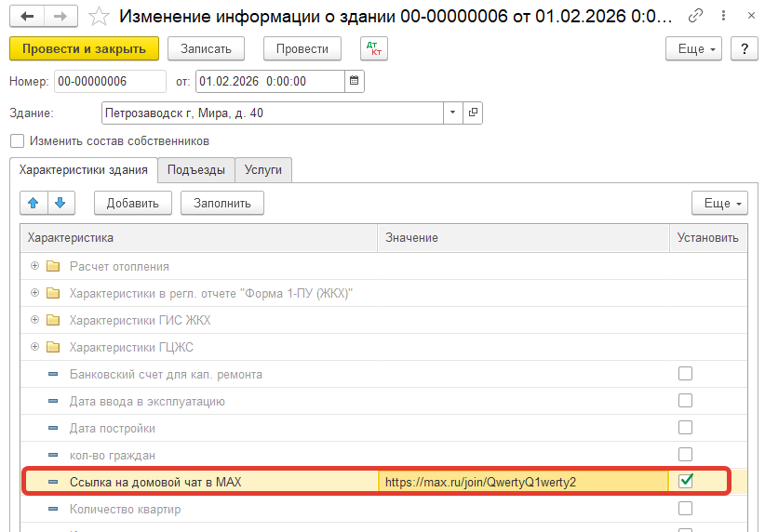This screenshot has height=532, width=765.
Task: Copy link to document via chain icon
Action: pos(695,17)
